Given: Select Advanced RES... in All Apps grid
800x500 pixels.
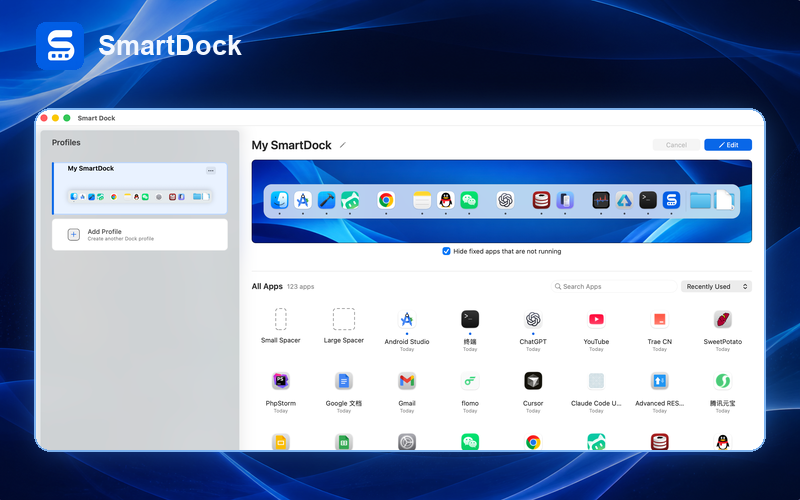Looking at the screenshot, I should tap(660, 392).
